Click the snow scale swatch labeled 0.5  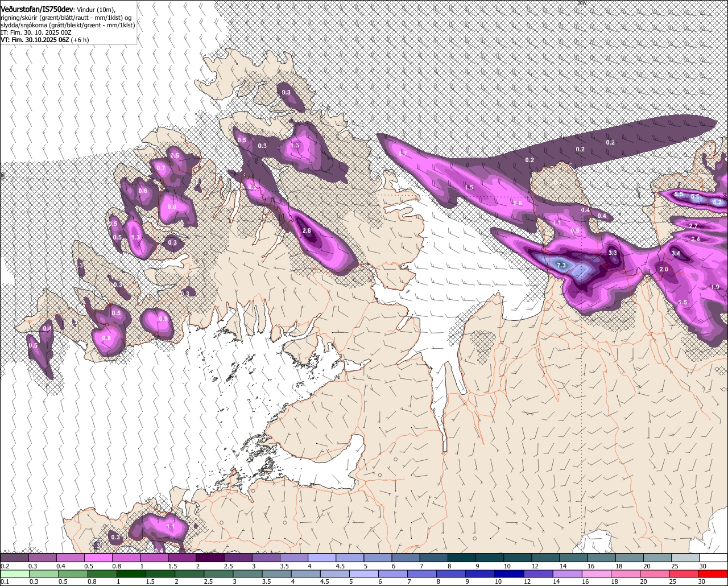(x=98, y=558)
